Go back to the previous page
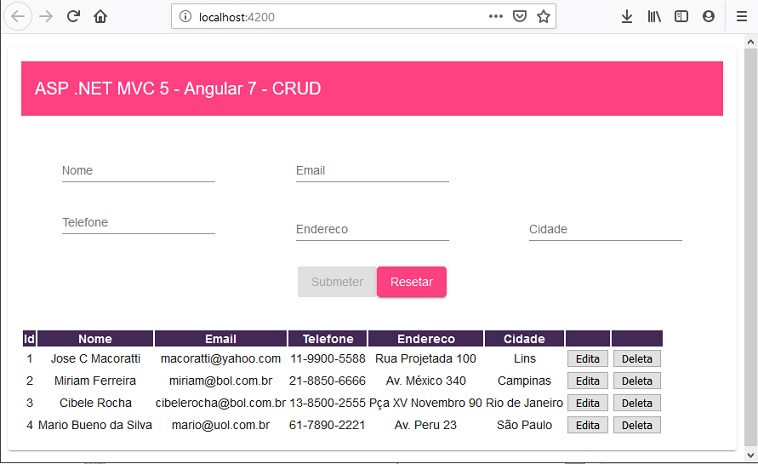 pyautogui.click(x=18, y=16)
